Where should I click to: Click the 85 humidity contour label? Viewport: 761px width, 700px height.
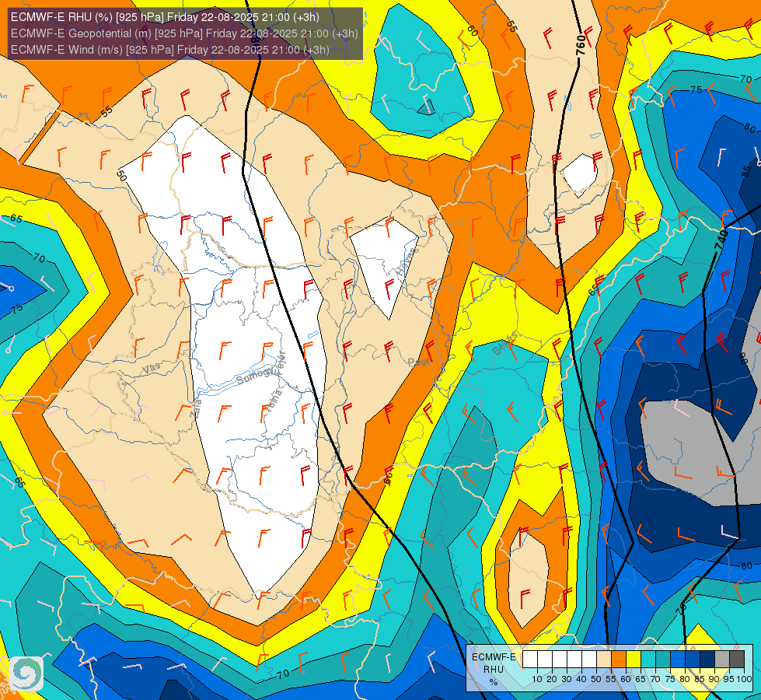click(746, 171)
